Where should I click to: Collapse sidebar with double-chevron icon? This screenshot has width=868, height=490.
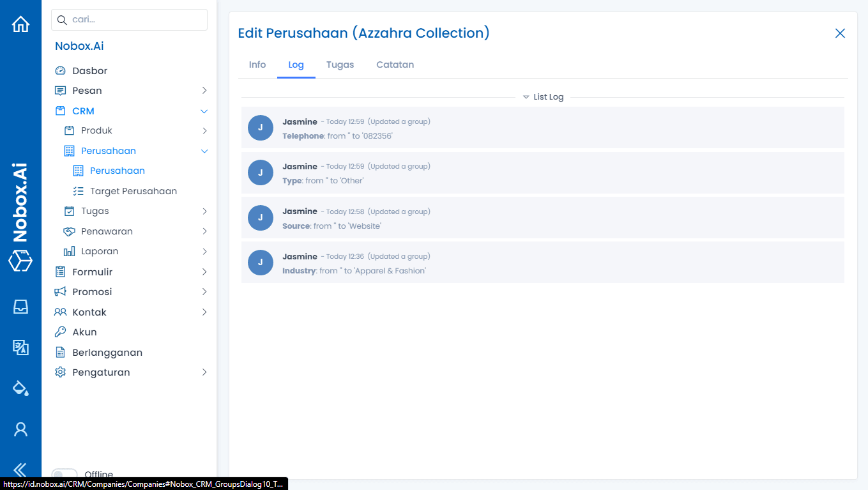(x=20, y=470)
